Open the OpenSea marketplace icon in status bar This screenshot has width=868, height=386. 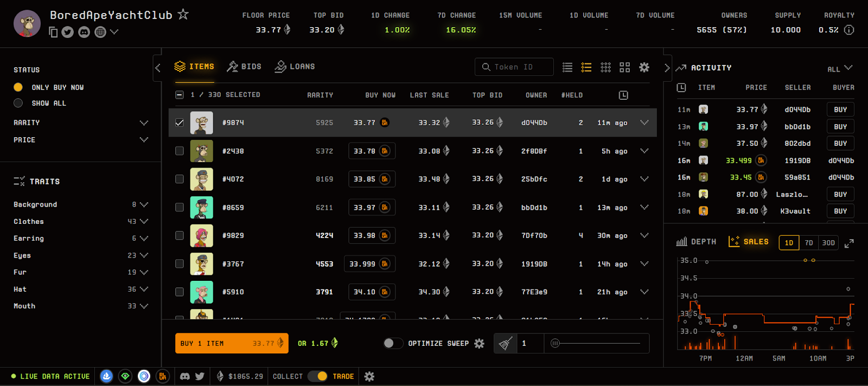[106, 376]
